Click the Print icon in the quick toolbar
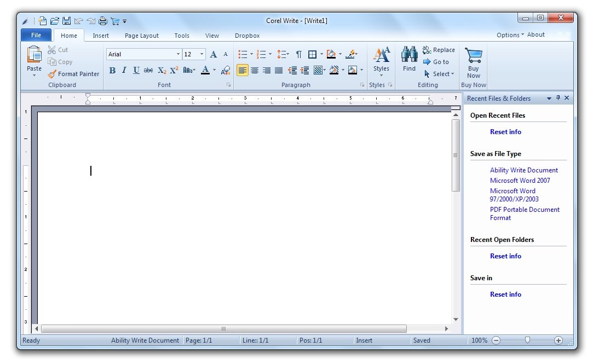Image resolution: width=593 pixels, height=364 pixels. tap(102, 20)
